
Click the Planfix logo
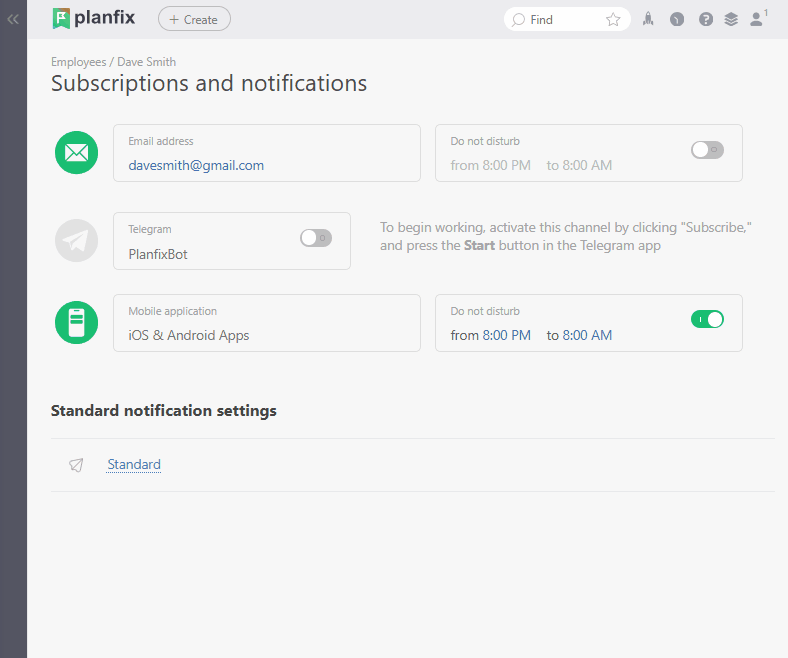click(93, 18)
